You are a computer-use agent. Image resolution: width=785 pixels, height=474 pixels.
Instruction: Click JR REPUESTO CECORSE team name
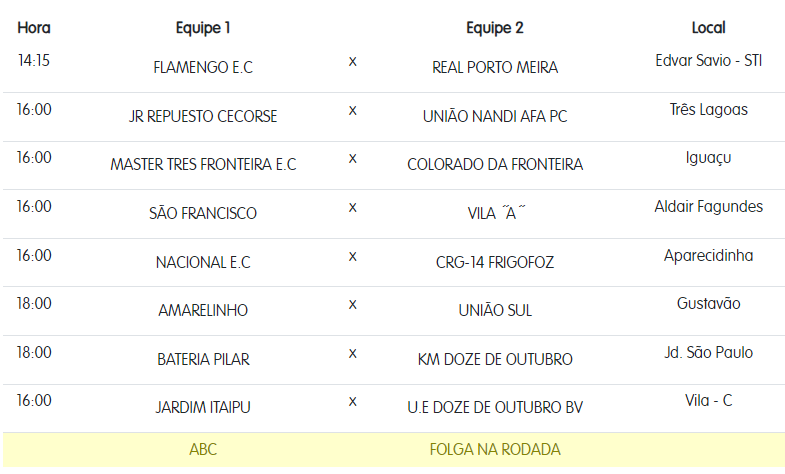(x=203, y=116)
